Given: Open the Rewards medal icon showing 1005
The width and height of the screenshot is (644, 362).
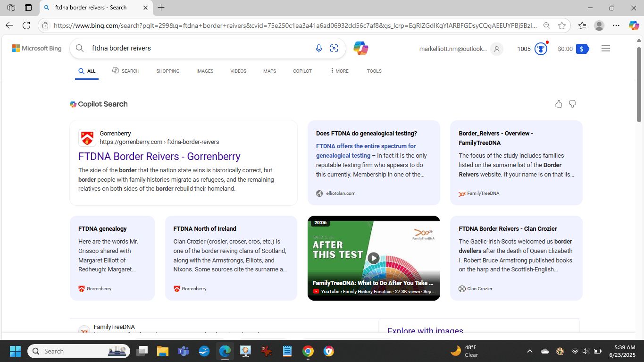Looking at the screenshot, I should (x=541, y=49).
